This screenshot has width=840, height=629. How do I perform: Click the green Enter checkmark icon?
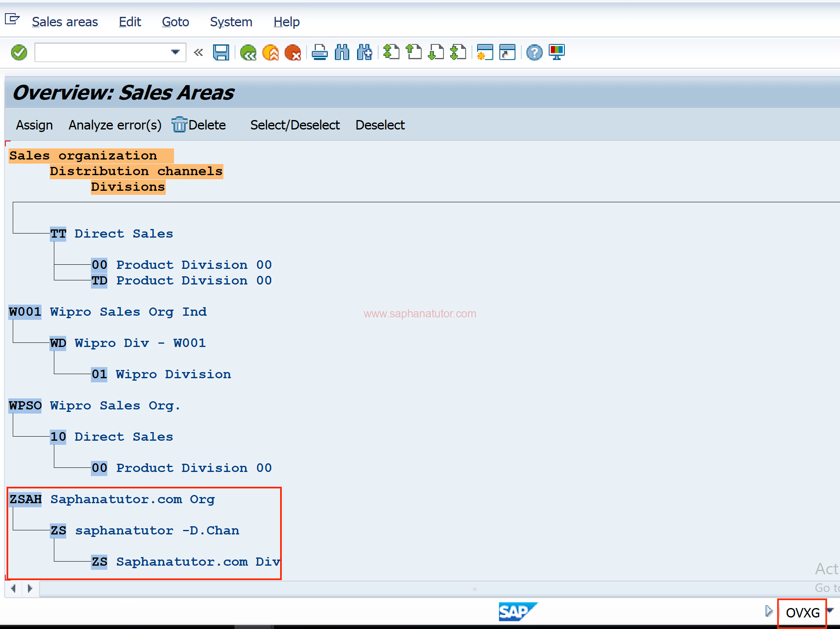(x=19, y=53)
